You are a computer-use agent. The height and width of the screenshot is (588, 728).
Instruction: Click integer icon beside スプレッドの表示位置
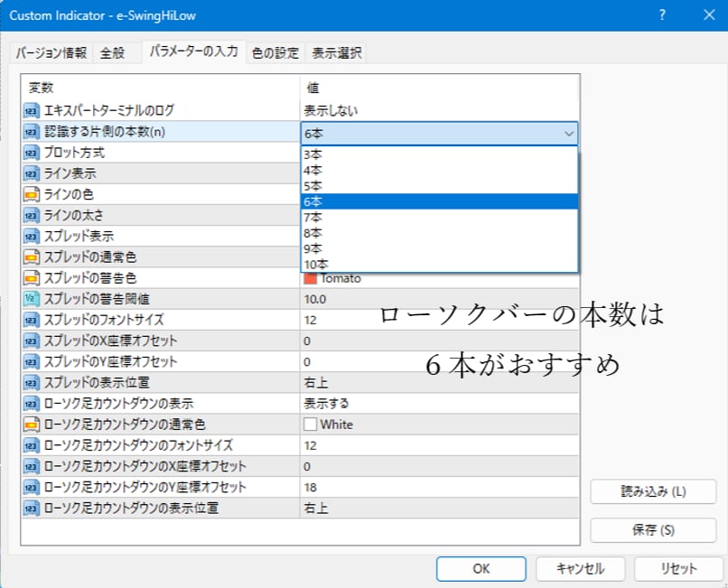tap(31, 383)
